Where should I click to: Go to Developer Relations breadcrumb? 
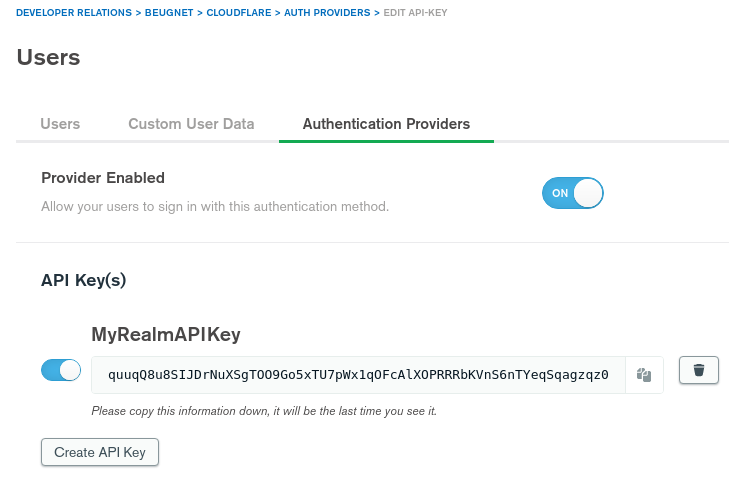click(74, 13)
